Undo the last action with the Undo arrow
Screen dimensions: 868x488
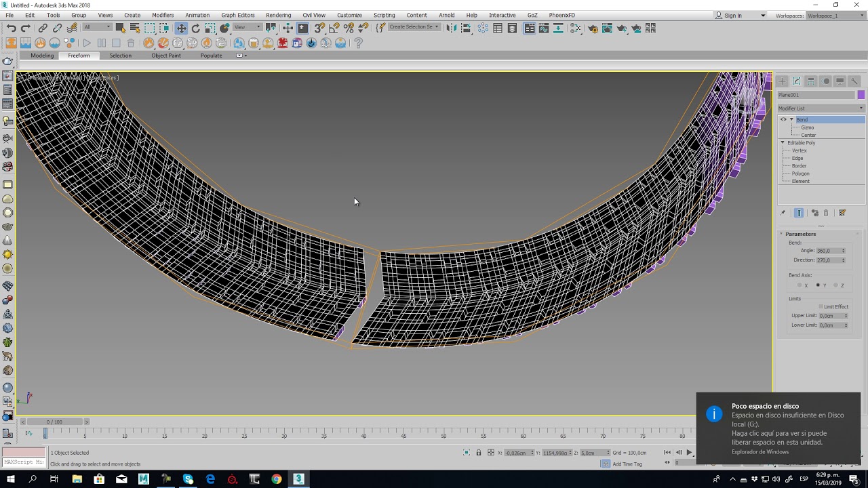coord(11,28)
